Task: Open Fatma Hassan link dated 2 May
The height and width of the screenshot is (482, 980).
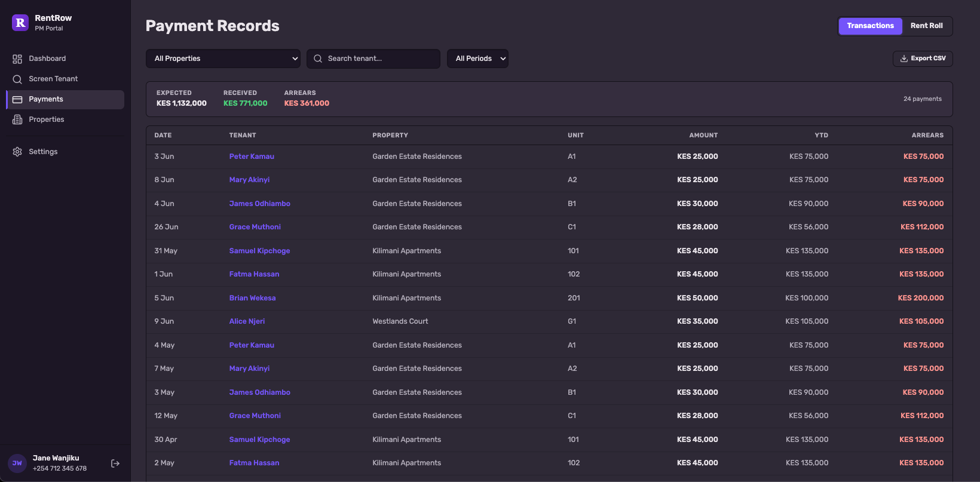Action: [x=255, y=463]
